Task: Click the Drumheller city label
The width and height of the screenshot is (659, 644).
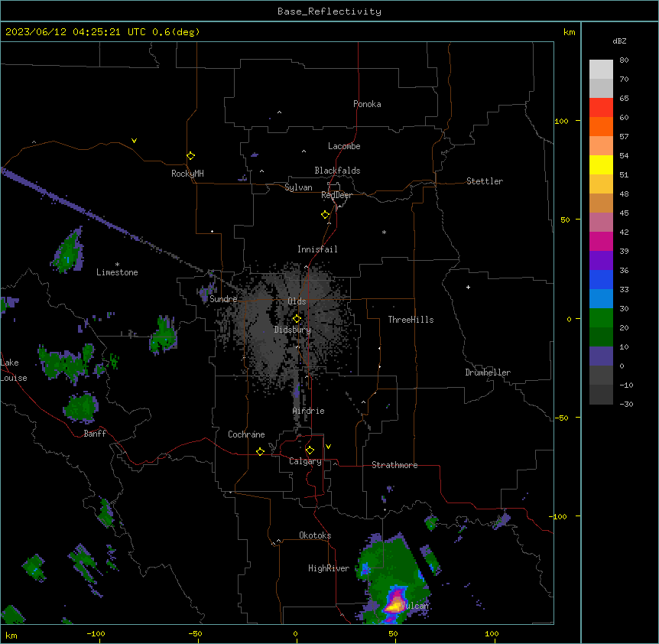Action: tap(488, 372)
